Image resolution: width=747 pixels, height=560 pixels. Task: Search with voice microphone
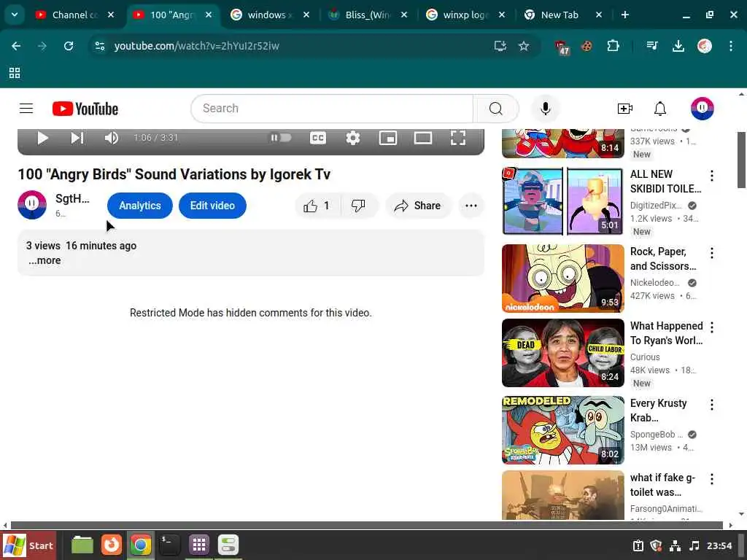tap(546, 109)
